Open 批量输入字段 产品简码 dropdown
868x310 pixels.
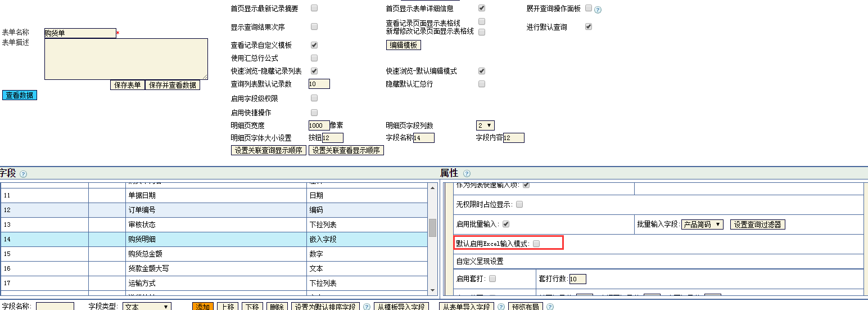click(x=702, y=224)
